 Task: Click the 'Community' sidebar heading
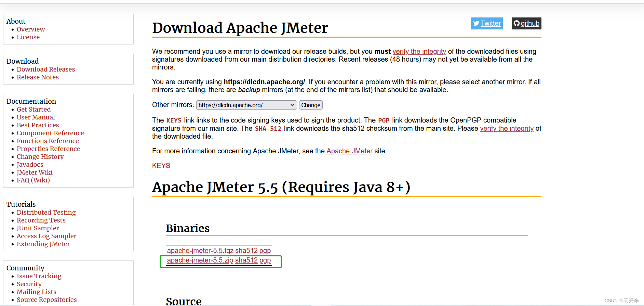[x=25, y=268]
